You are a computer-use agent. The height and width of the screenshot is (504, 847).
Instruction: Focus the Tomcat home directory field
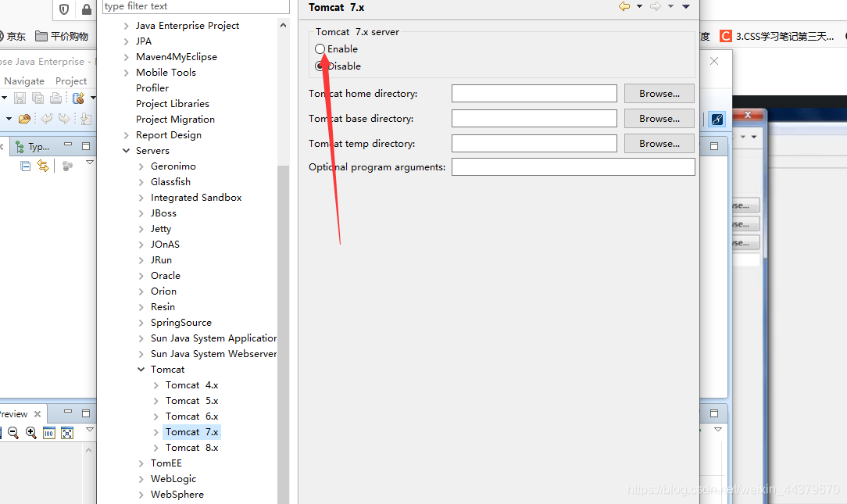click(x=534, y=94)
